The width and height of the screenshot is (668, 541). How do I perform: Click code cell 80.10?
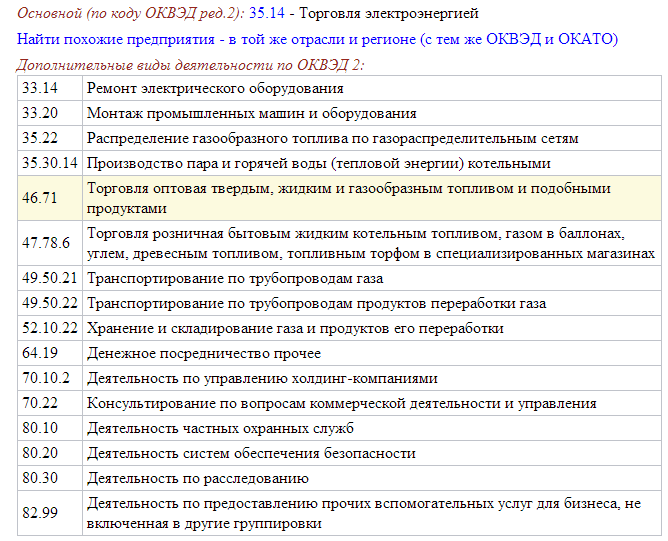pyautogui.click(x=50, y=428)
